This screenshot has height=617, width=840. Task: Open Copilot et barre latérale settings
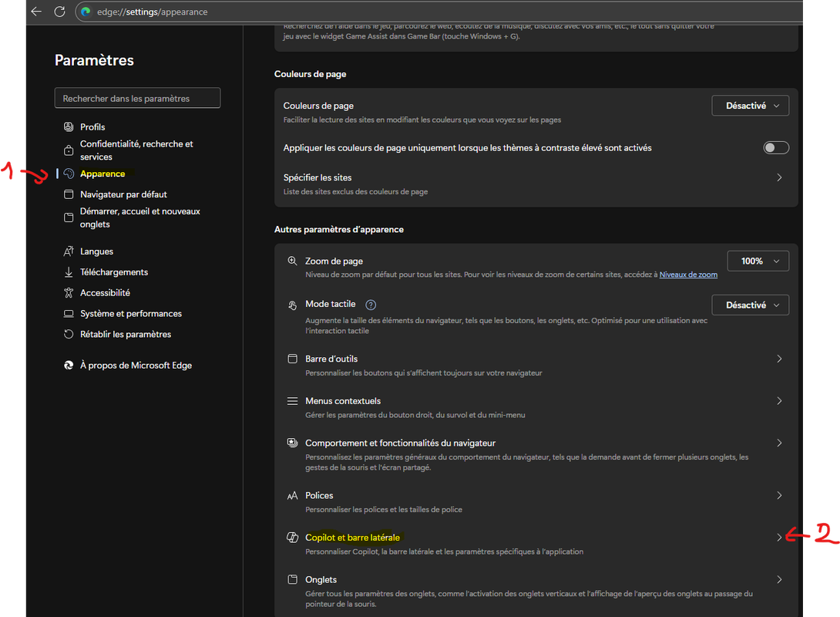click(x=536, y=544)
